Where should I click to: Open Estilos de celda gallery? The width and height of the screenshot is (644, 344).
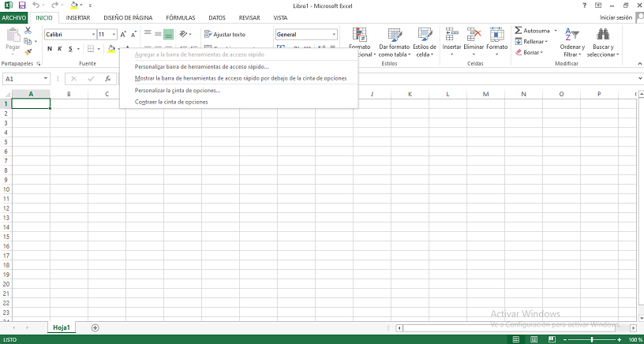click(425, 43)
